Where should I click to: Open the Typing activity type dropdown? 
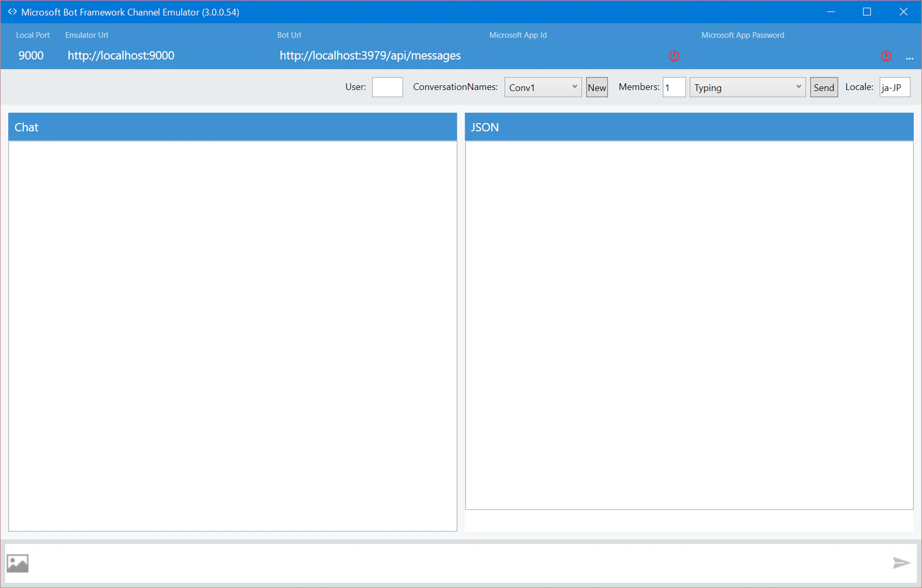748,87
